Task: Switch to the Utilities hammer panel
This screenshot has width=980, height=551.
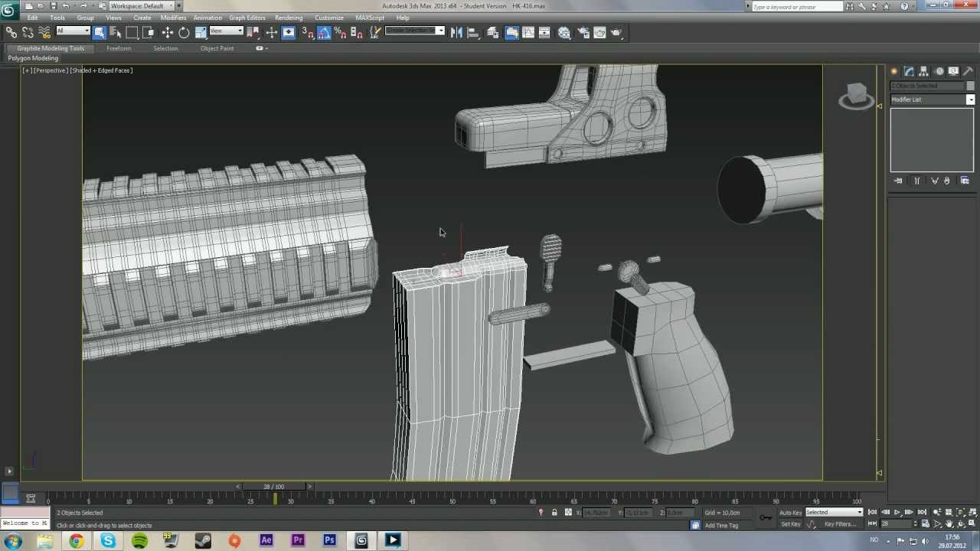Action: (968, 71)
